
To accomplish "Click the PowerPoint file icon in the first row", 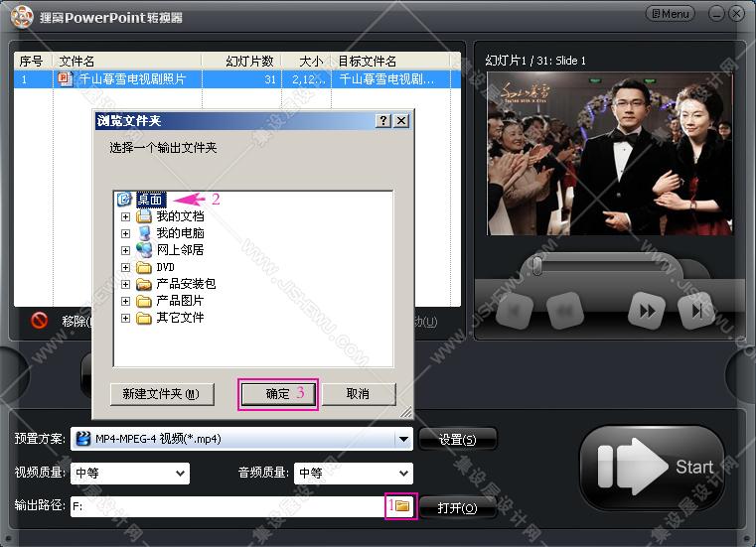I will pyautogui.click(x=66, y=78).
